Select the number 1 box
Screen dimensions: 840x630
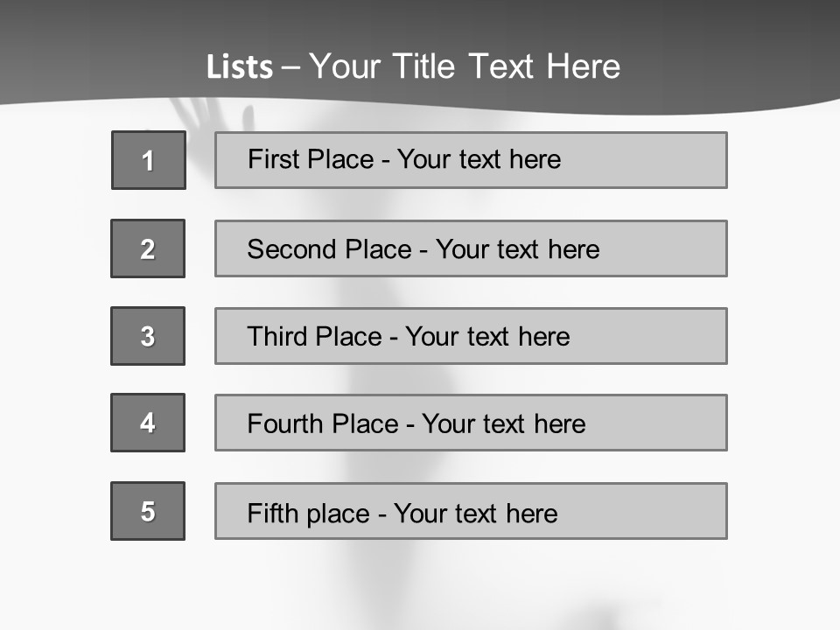pos(148,160)
